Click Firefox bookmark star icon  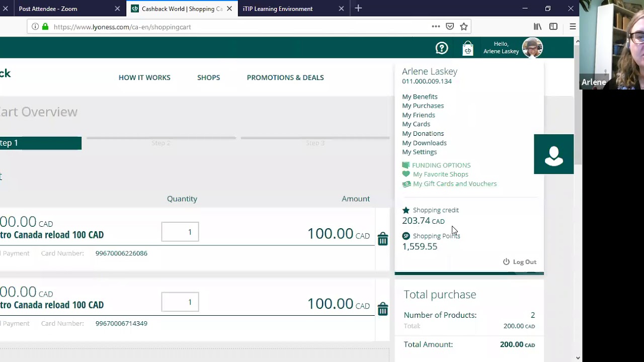pyautogui.click(x=464, y=27)
